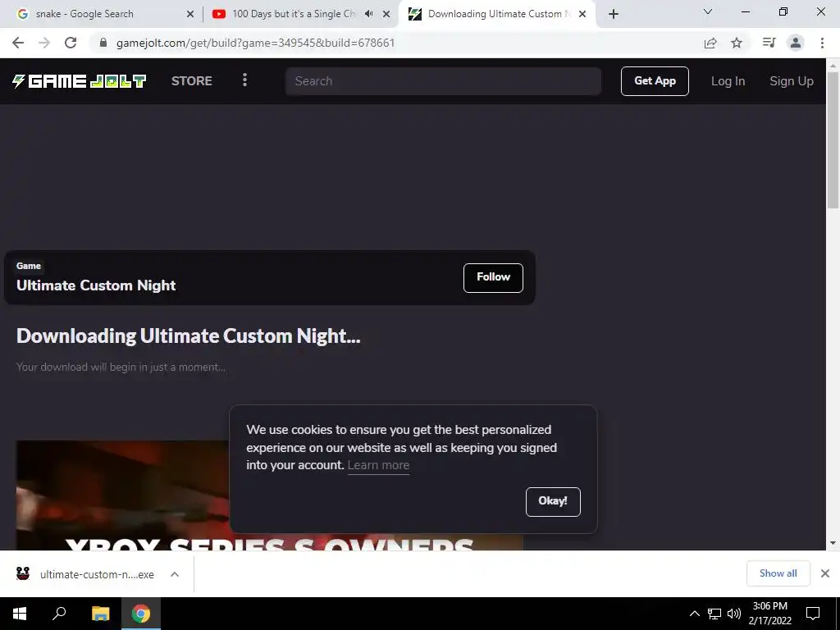Expand the download item options chevron
840x630 pixels.
click(175, 574)
